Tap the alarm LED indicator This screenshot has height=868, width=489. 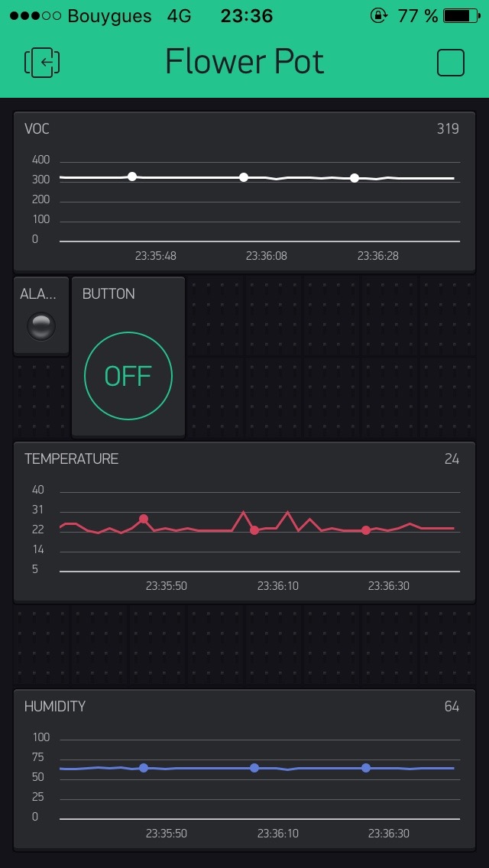(41, 326)
